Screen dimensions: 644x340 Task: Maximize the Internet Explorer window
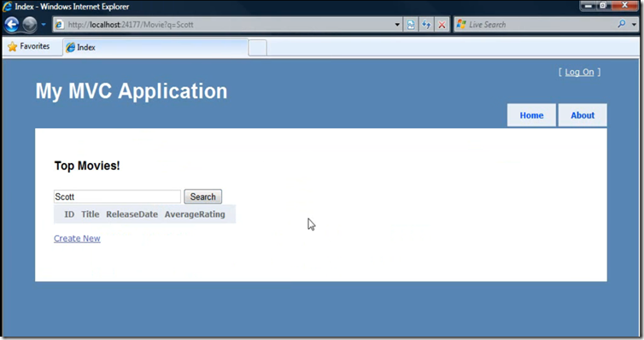[603, 5]
